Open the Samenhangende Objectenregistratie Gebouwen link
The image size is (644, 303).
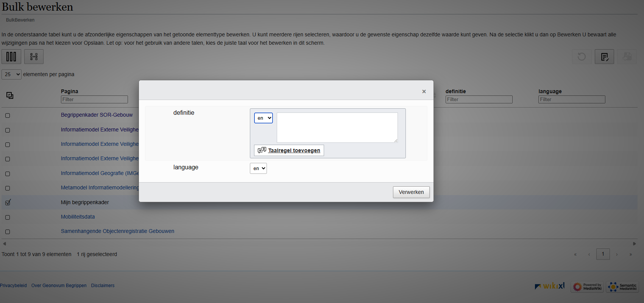click(117, 231)
